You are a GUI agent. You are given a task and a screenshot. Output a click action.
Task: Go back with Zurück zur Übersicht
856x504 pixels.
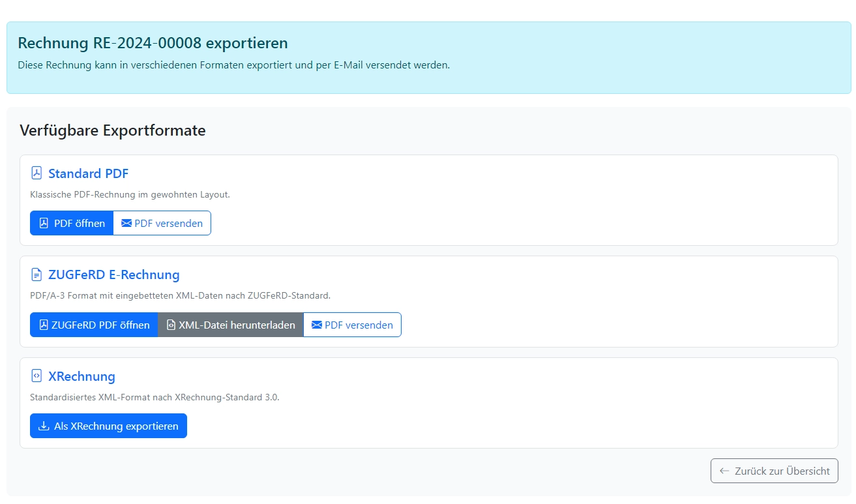click(x=774, y=471)
